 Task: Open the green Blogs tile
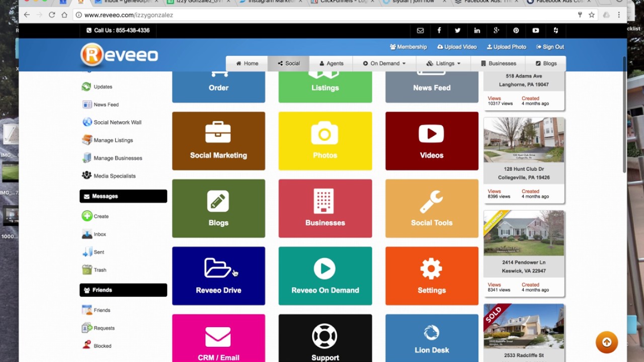(x=218, y=208)
